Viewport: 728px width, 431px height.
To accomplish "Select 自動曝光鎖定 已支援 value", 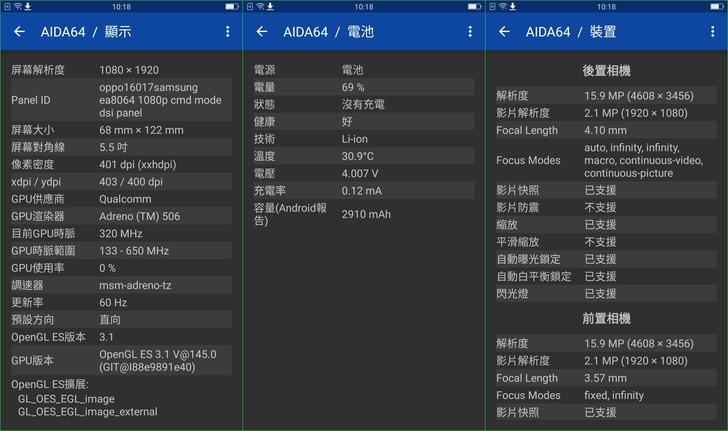I will (600, 259).
